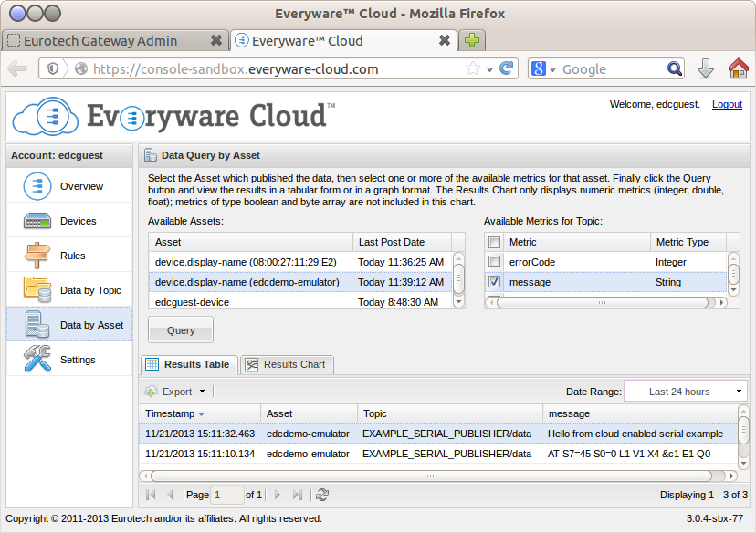This screenshot has width=756, height=533.
Task: Click the Google search magnifier icon
Action: tap(675, 69)
